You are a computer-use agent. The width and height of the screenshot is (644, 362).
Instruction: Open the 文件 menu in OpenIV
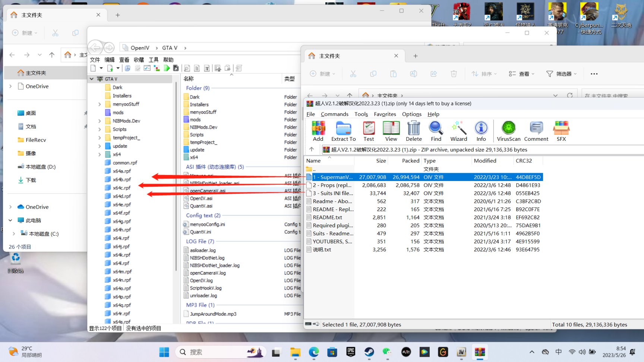pos(95,60)
